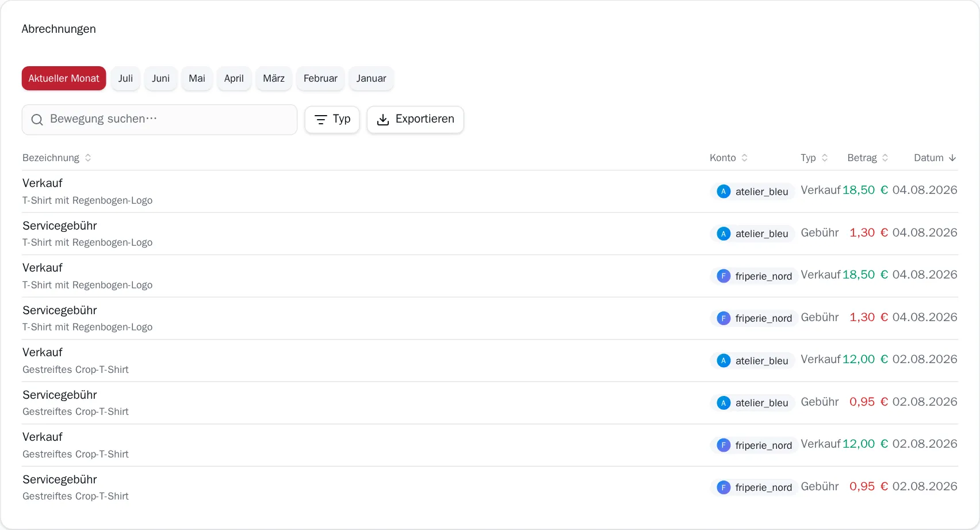
Task: Click friperie_nord account chip for 18,50 € sale
Action: pos(754,276)
